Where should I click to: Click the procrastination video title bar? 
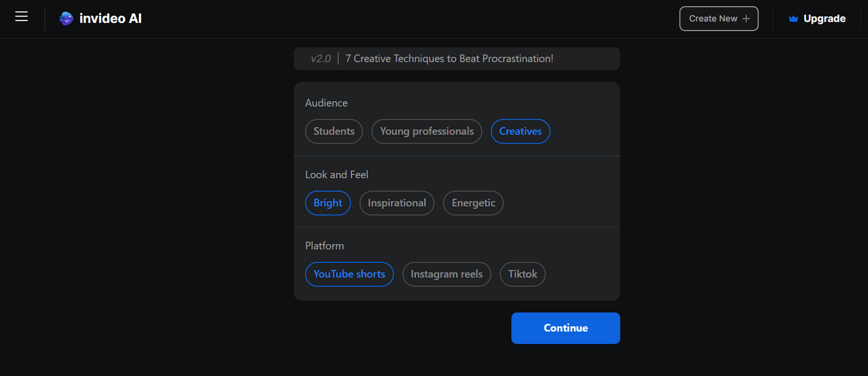(456, 58)
